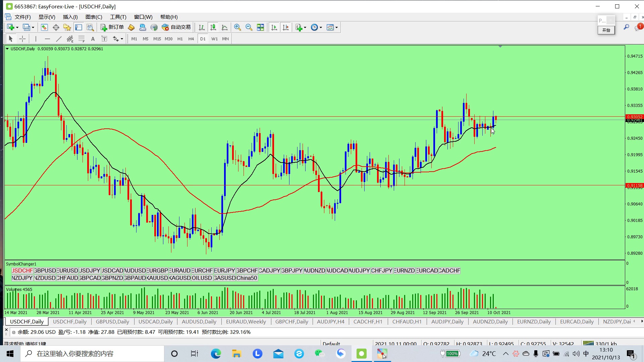The height and width of the screenshot is (362, 644).
Task: Click the Zoom In chart icon
Action: coord(237,27)
